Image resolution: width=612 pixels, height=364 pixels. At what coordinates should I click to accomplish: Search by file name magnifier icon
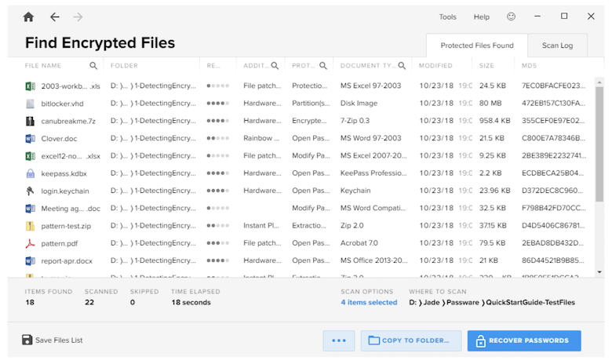(93, 66)
